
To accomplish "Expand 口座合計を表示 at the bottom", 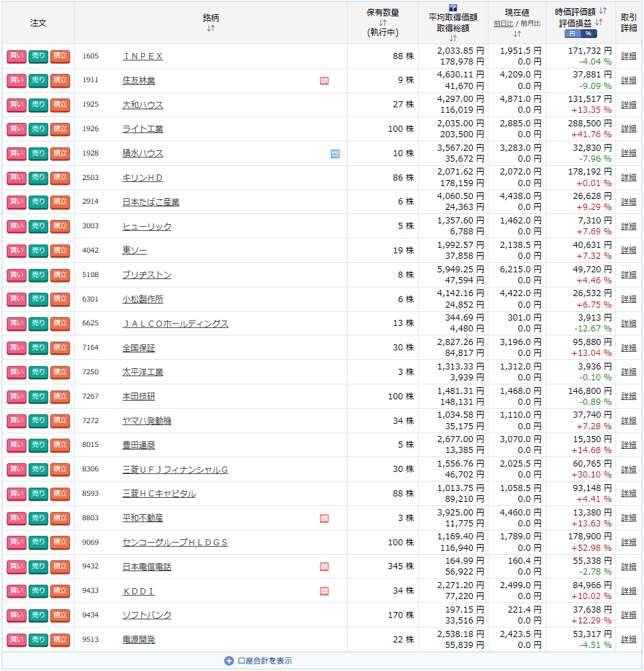I will point(258,661).
